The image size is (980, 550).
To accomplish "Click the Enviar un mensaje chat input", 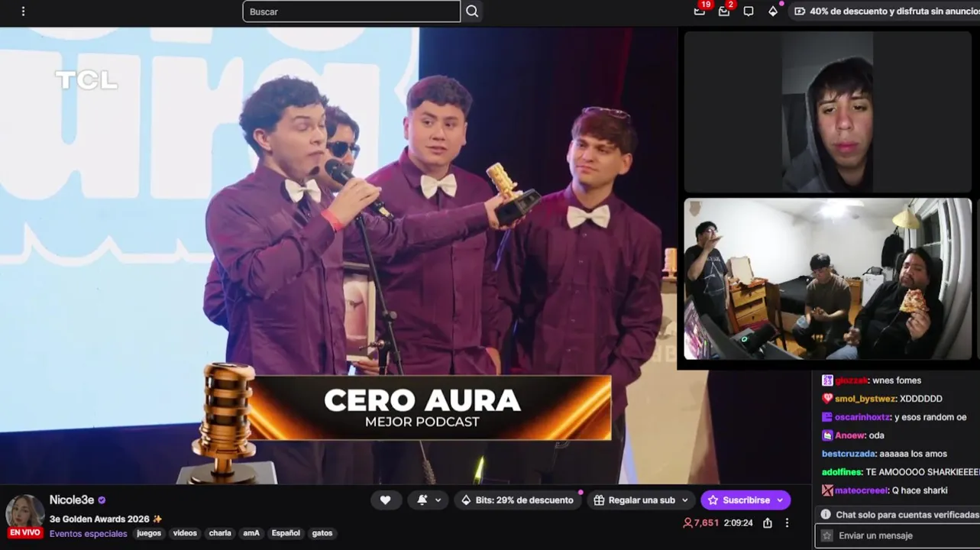I will (898, 535).
